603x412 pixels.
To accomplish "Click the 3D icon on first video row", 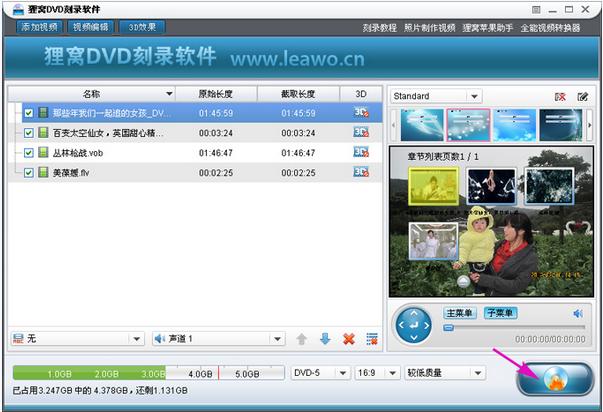I will pyautogui.click(x=361, y=113).
